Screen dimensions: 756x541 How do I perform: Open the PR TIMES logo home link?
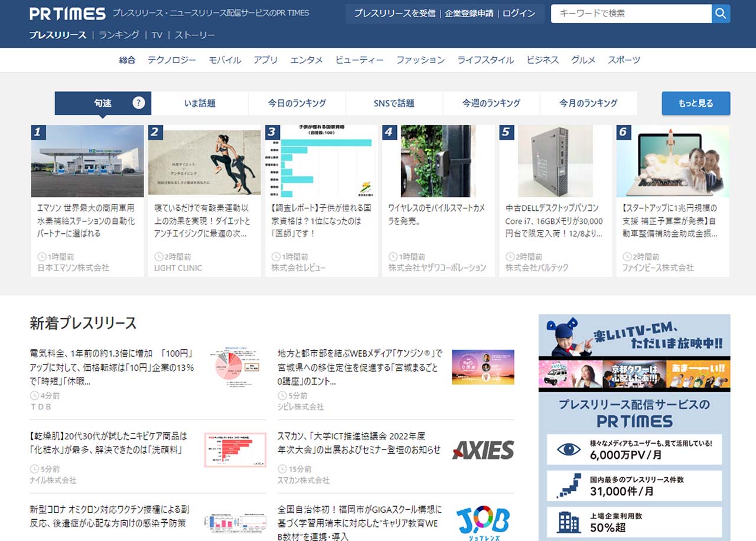coord(67,14)
